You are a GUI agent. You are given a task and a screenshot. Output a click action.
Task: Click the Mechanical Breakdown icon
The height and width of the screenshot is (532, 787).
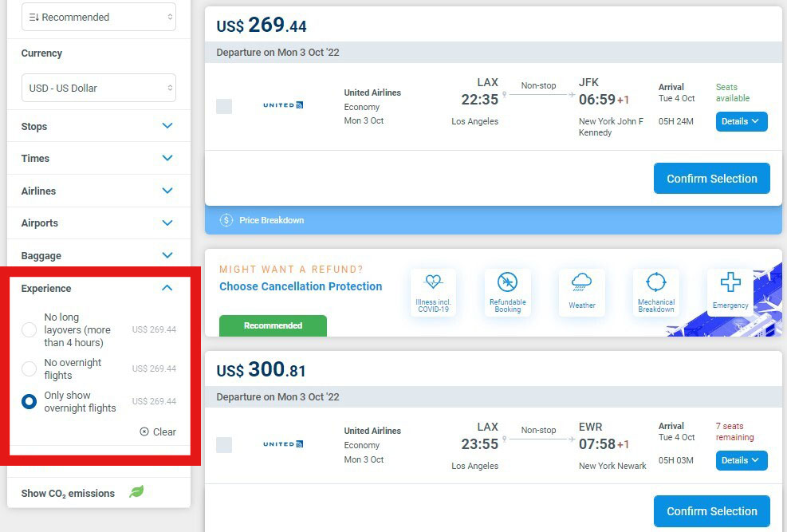[656, 282]
